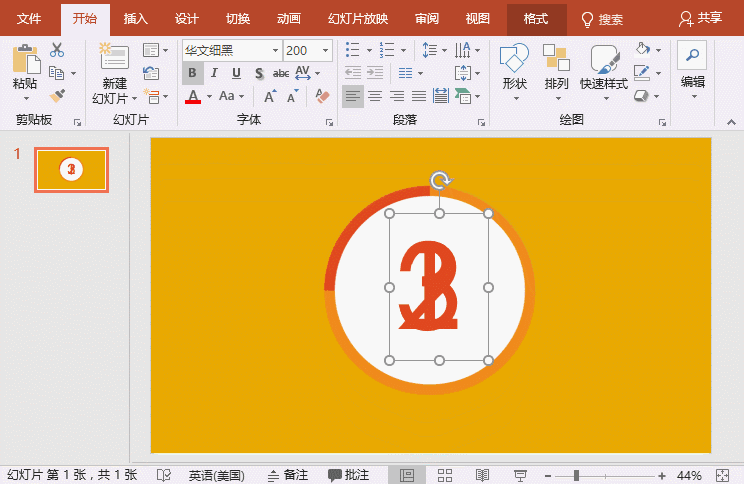This screenshot has height=484, width=744.
Task: Open the 动画 ribbon tab
Action: (288, 19)
